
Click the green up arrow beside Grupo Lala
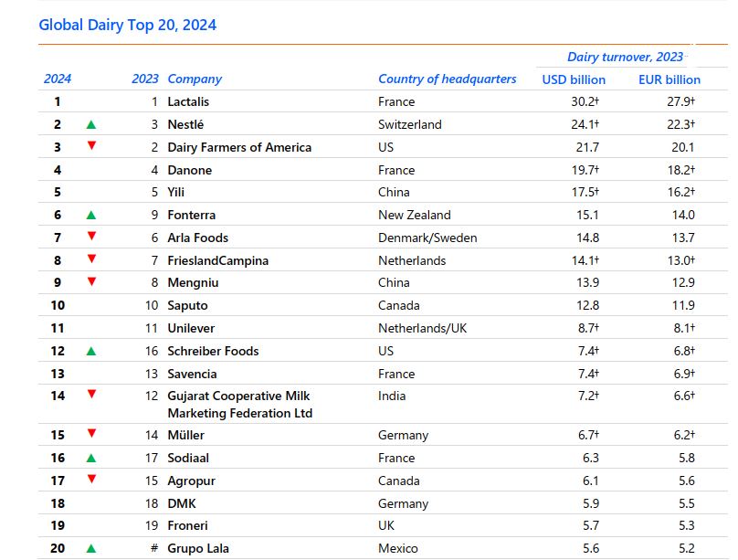pos(90,548)
